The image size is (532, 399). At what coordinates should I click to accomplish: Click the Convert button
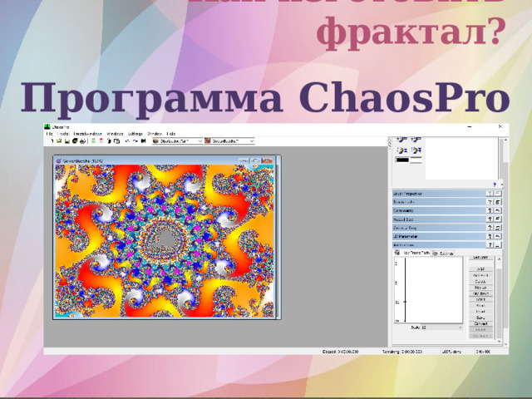click(480, 323)
